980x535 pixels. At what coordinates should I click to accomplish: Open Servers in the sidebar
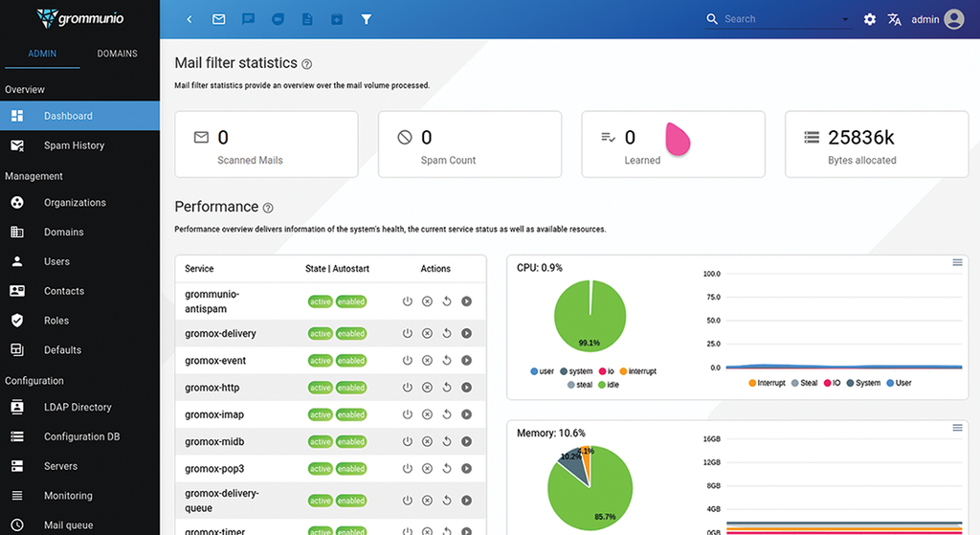pos(80,466)
